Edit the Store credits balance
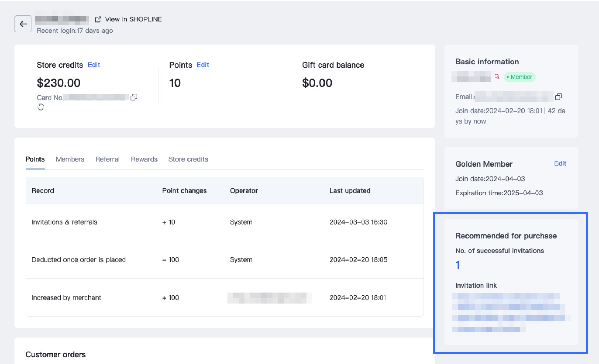 [94, 65]
